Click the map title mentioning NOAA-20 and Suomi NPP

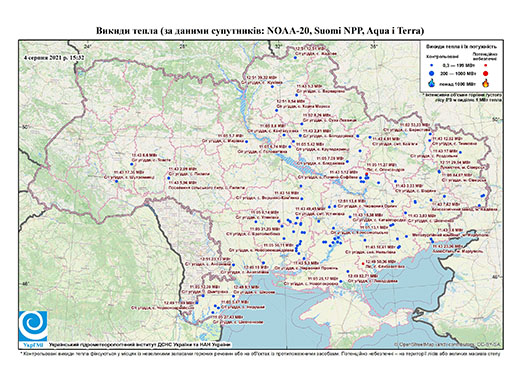260,31
